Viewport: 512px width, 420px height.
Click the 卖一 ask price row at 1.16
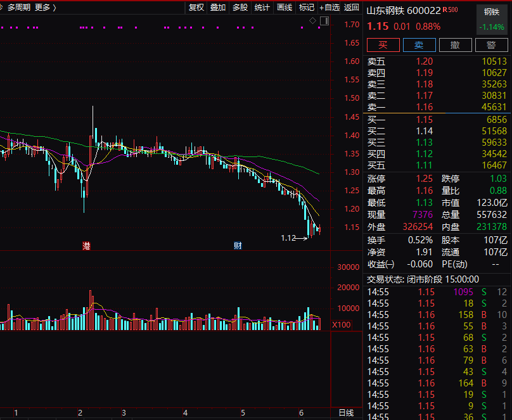coord(437,107)
